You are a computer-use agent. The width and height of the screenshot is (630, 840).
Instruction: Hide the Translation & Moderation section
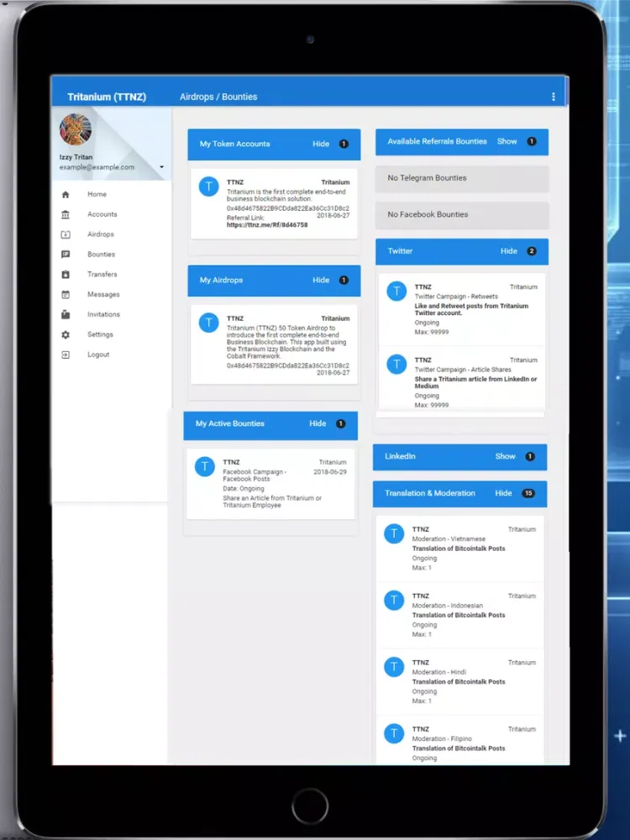[503, 493]
